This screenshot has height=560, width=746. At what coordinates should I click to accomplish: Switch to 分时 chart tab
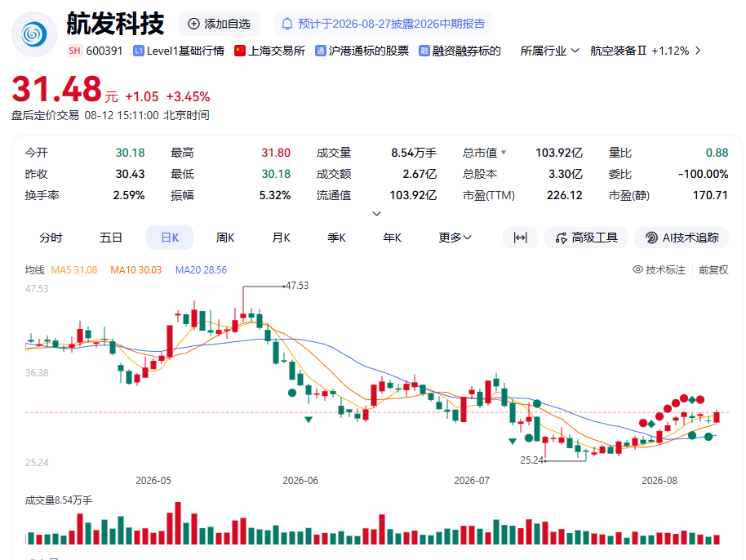[x=51, y=238]
